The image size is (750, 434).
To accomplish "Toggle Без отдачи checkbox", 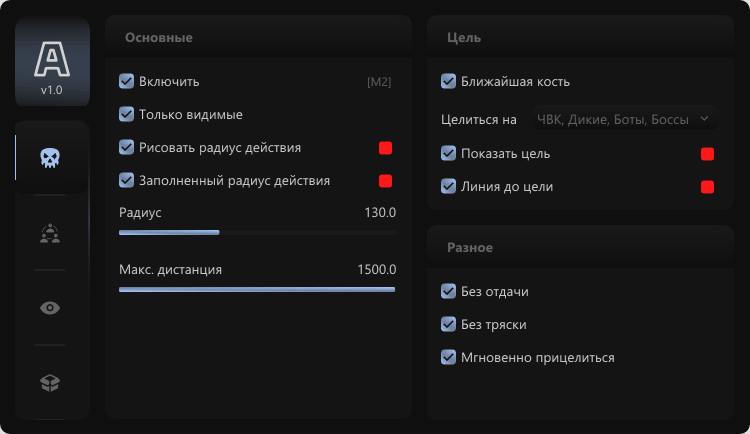I will click(449, 292).
